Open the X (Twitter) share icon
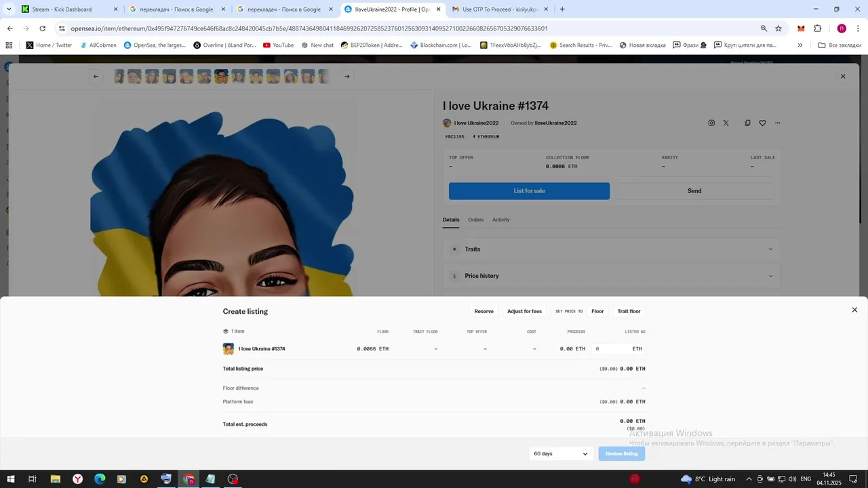The height and width of the screenshot is (488, 868). point(726,123)
